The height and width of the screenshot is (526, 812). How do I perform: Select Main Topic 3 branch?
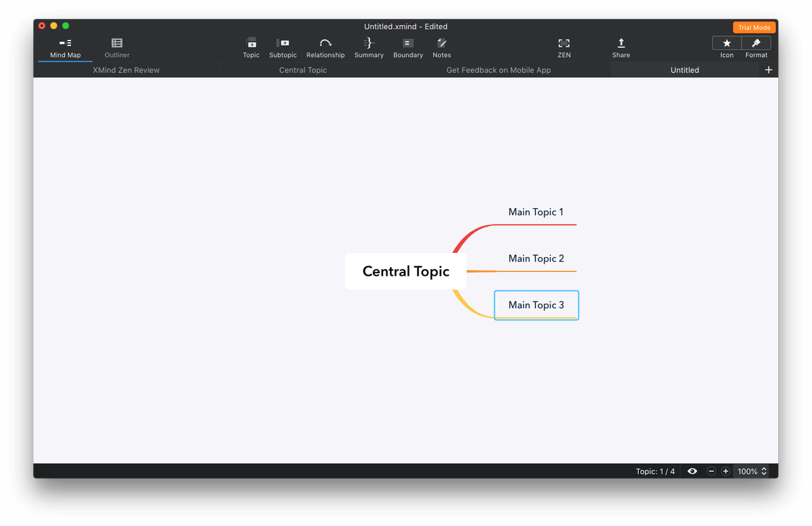tap(537, 305)
